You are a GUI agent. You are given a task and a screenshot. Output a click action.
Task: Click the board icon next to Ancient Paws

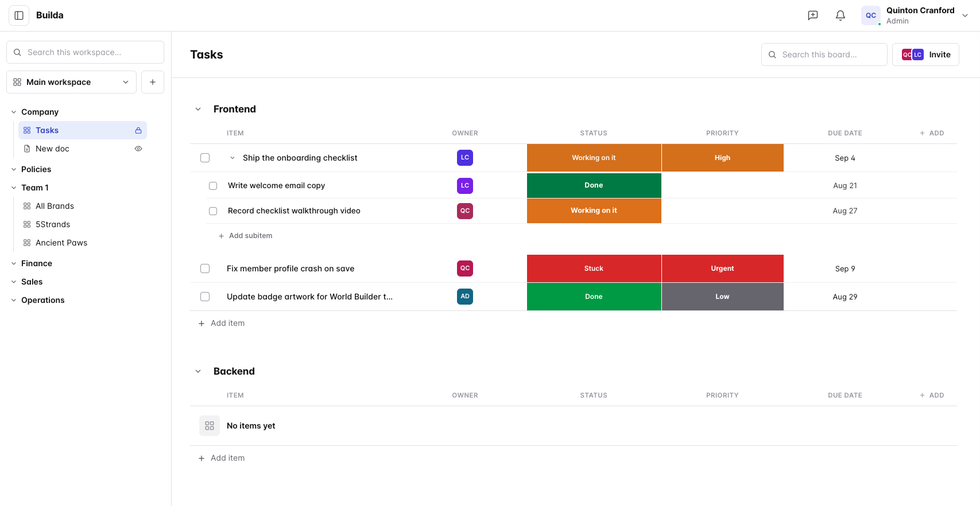tap(27, 243)
